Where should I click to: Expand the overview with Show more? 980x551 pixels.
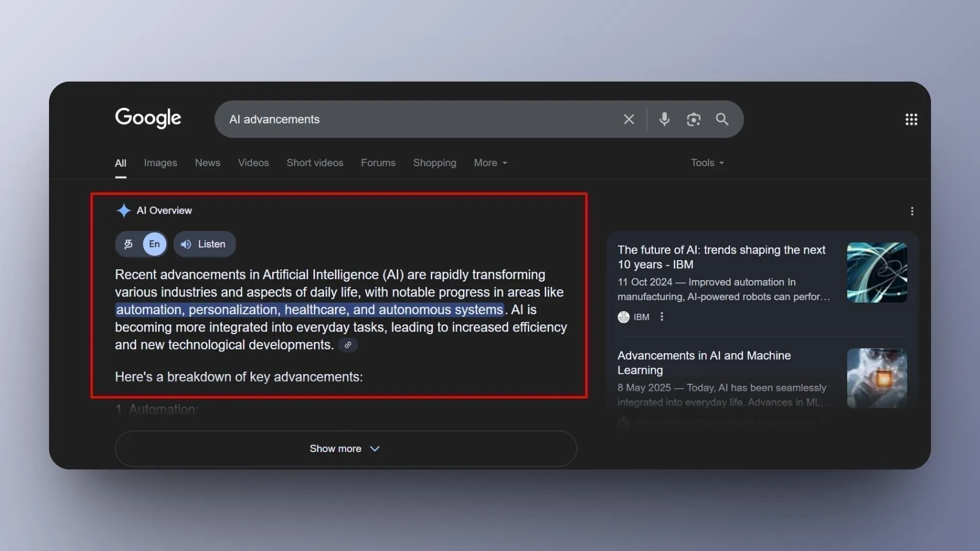(x=346, y=448)
